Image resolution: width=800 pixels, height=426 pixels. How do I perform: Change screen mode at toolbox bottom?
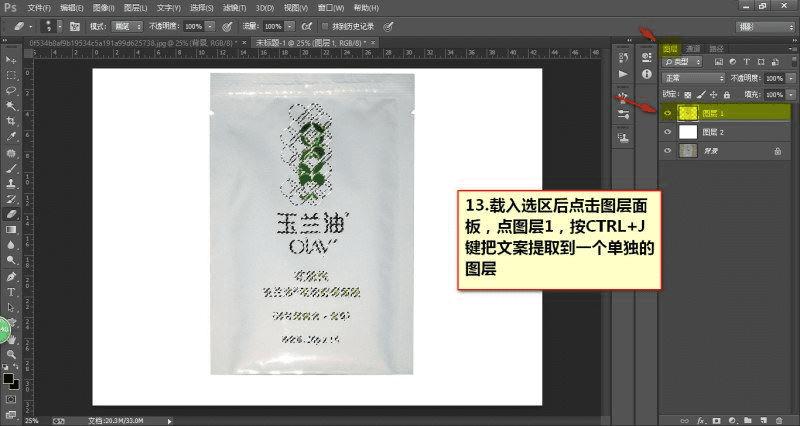(10, 414)
